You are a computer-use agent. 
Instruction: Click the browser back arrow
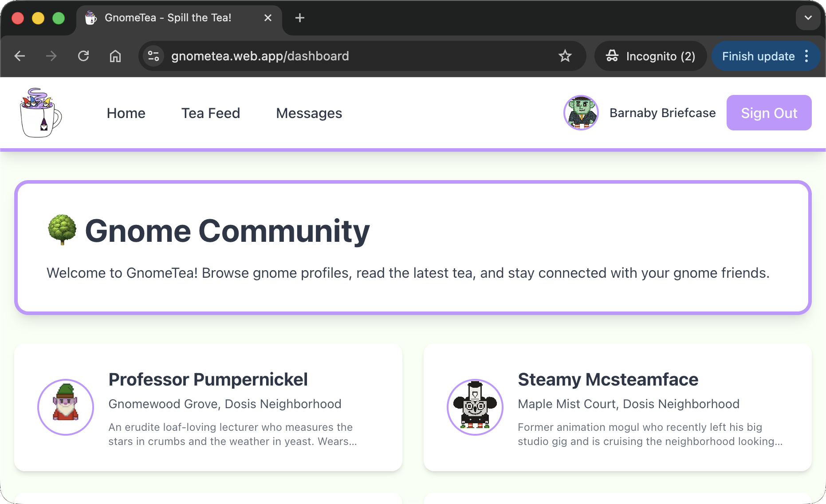point(20,56)
